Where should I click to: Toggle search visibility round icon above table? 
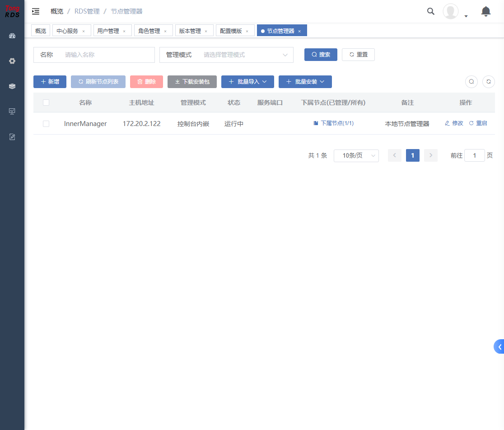point(471,82)
